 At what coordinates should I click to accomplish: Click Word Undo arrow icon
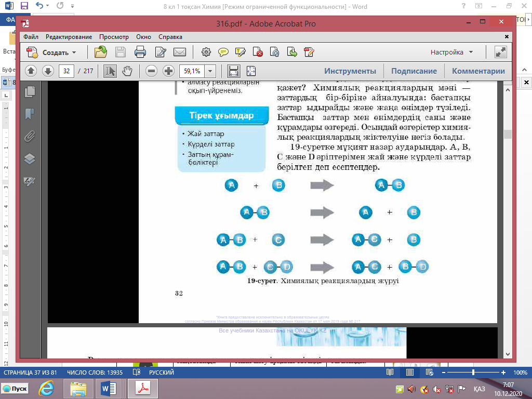pyautogui.click(x=39, y=6)
